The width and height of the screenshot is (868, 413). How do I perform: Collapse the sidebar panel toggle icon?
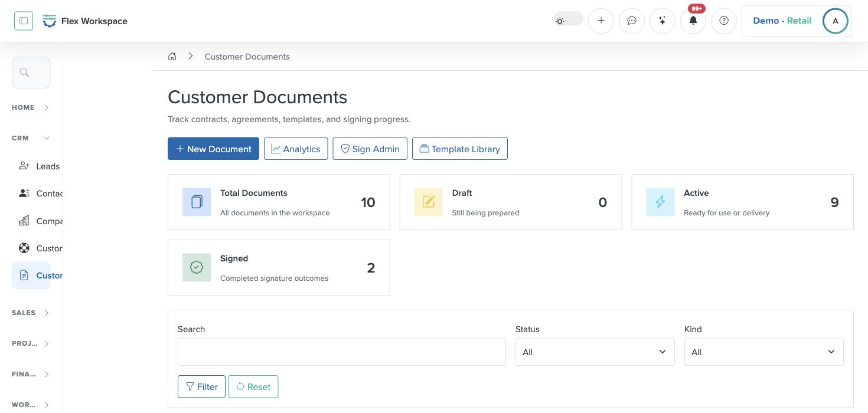[24, 21]
